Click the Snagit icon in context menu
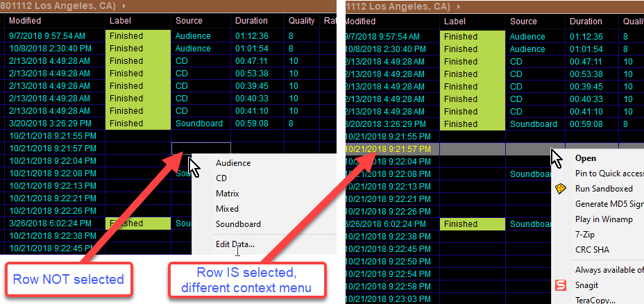This screenshot has height=304, width=644. [x=561, y=285]
